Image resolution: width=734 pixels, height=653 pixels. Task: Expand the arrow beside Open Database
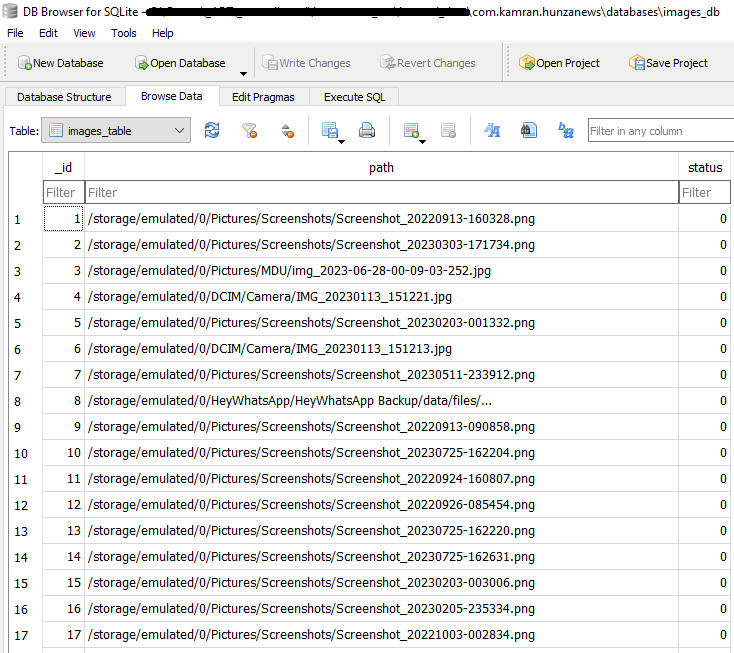243,74
